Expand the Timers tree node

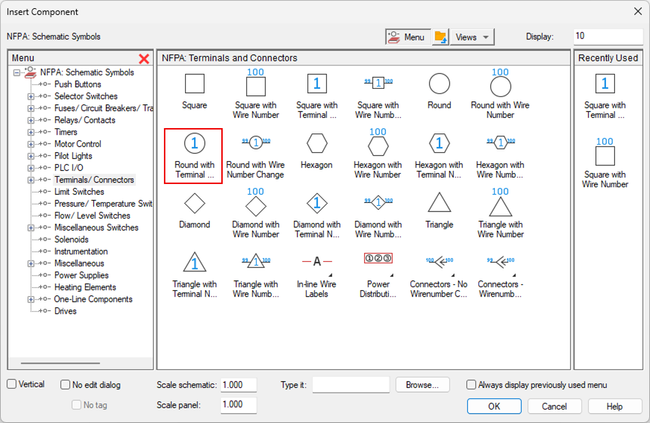pos(31,132)
